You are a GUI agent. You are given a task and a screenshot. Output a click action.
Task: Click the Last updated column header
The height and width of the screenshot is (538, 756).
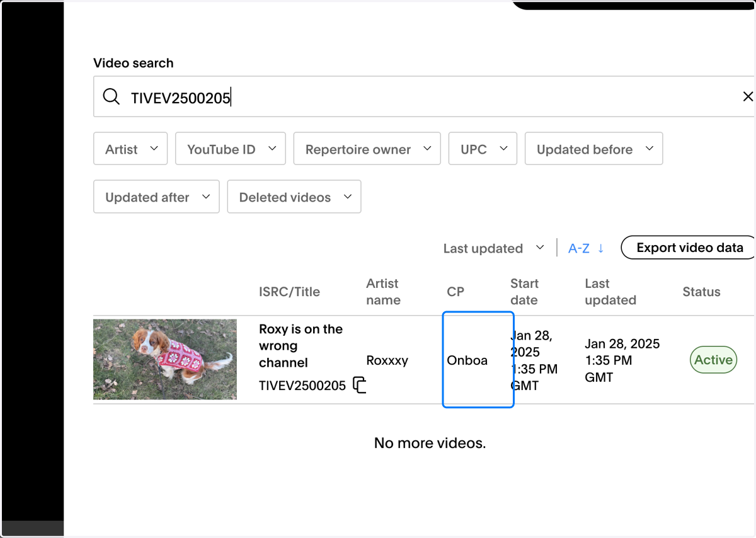610,292
